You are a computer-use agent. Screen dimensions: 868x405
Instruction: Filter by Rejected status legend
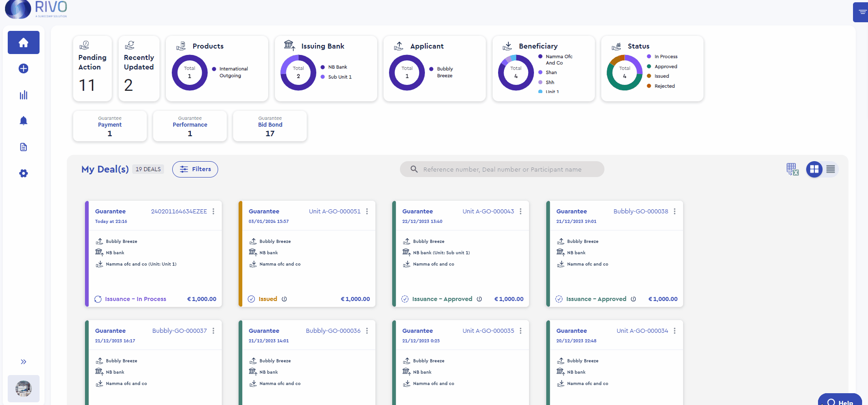[x=661, y=86]
